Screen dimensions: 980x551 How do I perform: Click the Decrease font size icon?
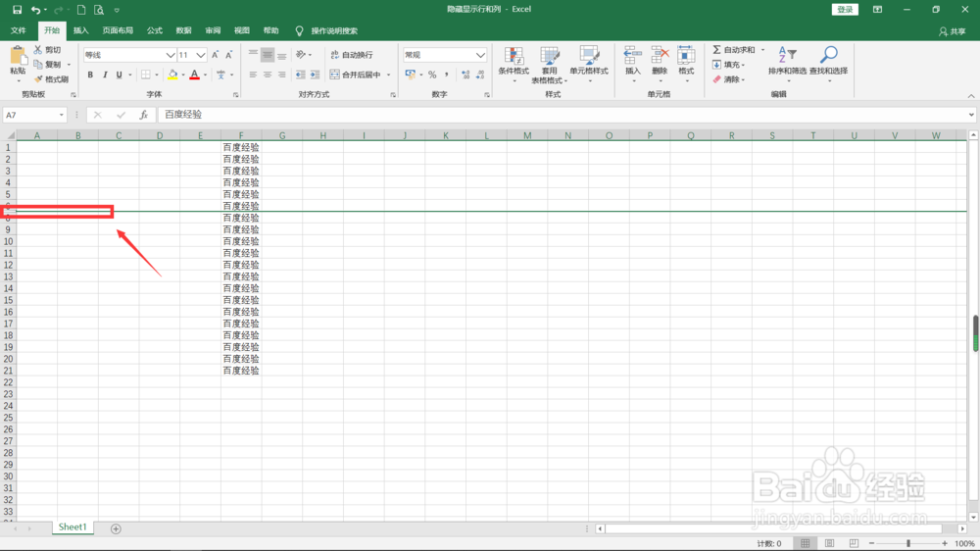[228, 55]
